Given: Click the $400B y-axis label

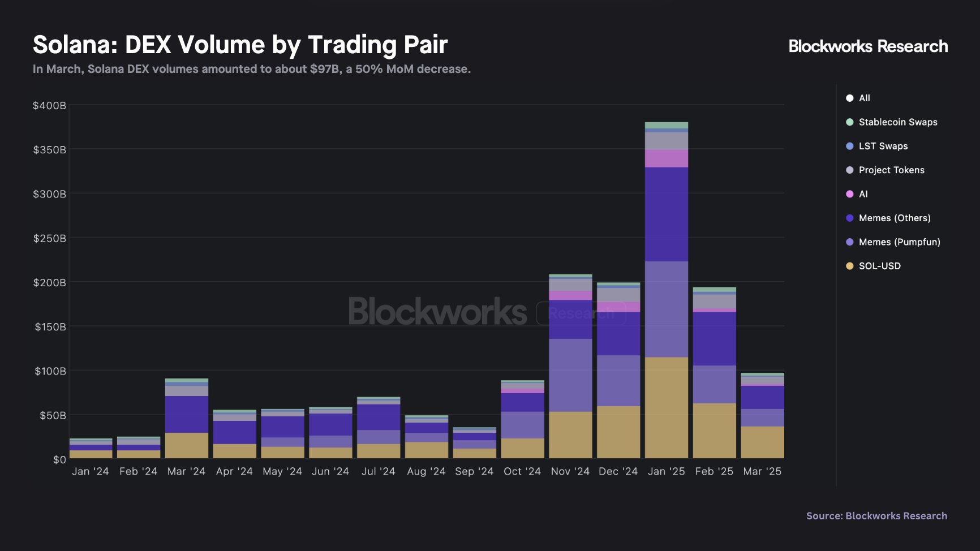Looking at the screenshot, I should tap(49, 106).
